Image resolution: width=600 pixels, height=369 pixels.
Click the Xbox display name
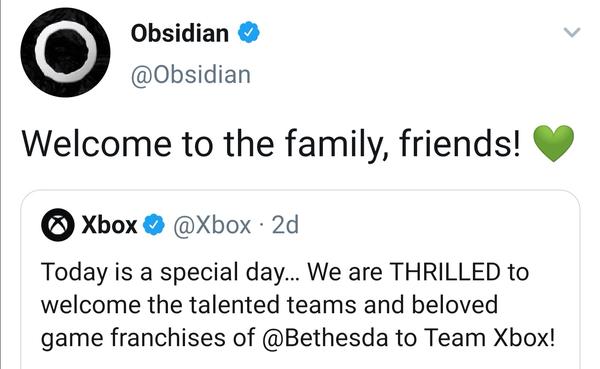pyautogui.click(x=109, y=225)
